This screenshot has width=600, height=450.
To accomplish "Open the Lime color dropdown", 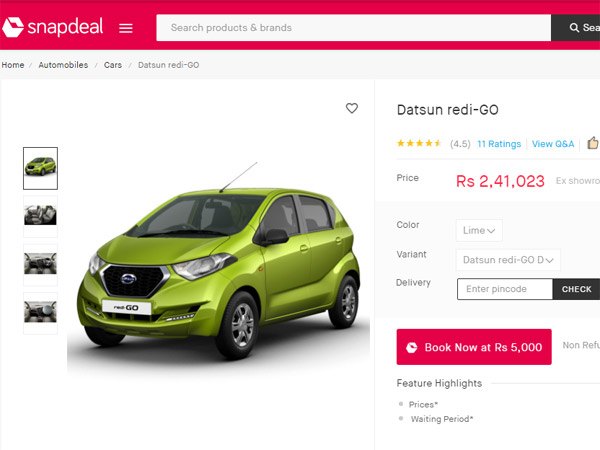I will pyautogui.click(x=479, y=230).
